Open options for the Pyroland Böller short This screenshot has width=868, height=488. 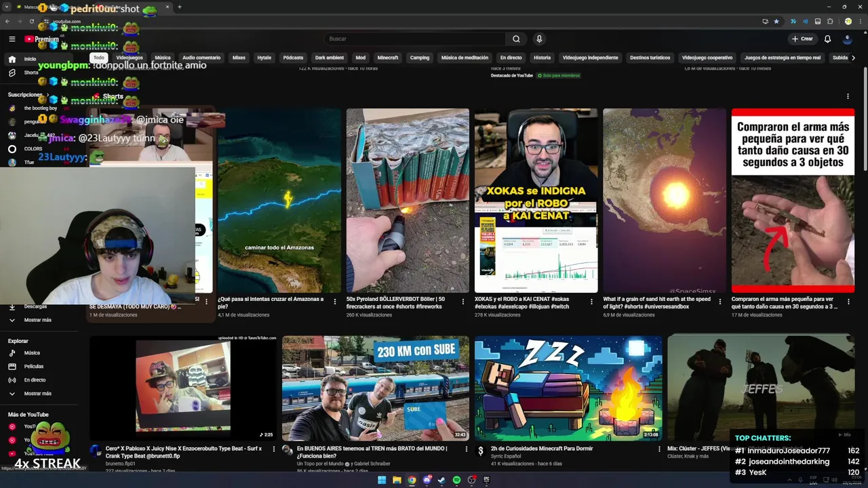[x=463, y=302]
